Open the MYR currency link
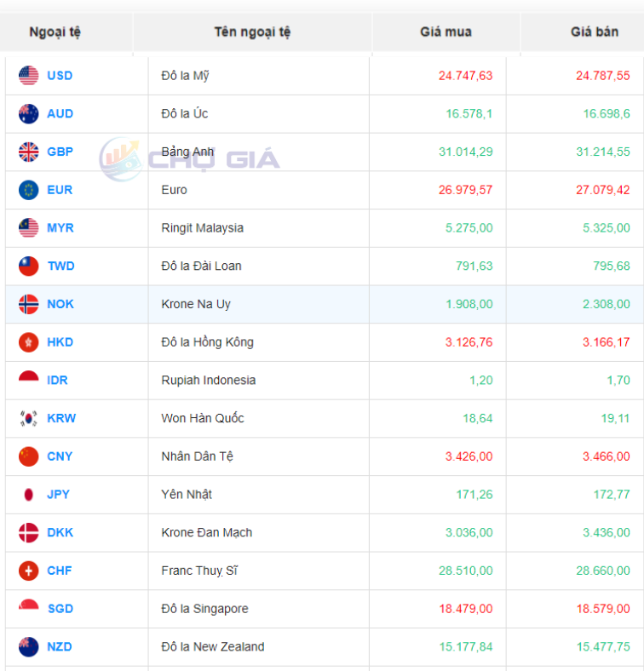This screenshot has height=671, width=644. point(60,228)
